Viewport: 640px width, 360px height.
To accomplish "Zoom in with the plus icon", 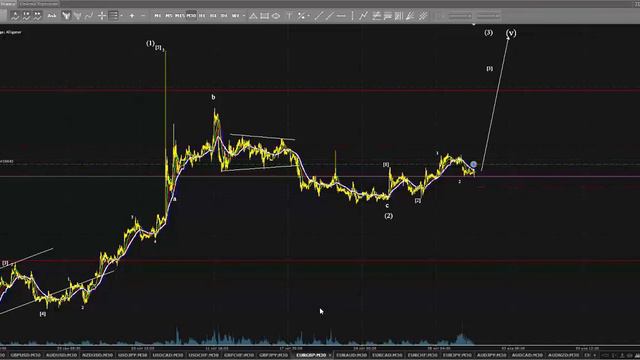I will point(132,16).
